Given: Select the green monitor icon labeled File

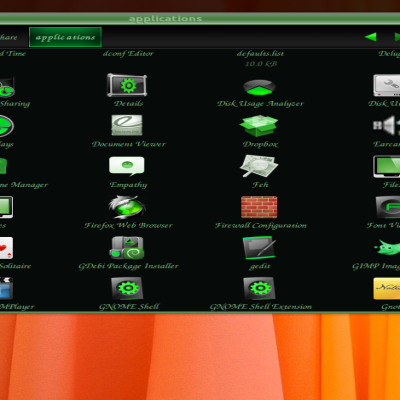Looking at the screenshot, I should coord(387,166).
